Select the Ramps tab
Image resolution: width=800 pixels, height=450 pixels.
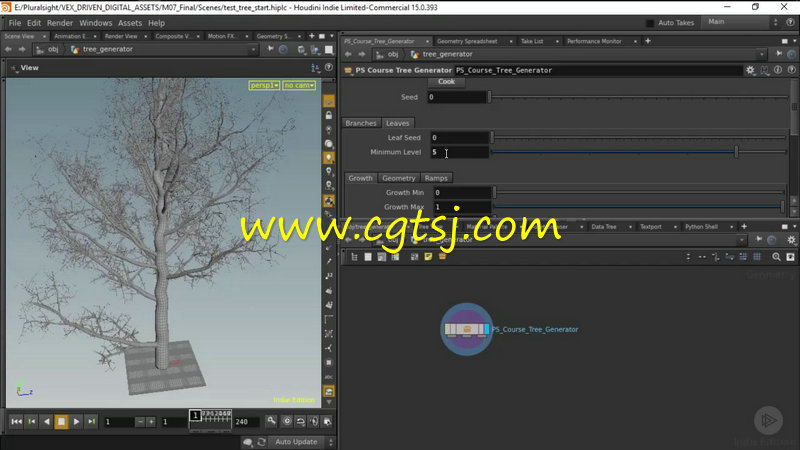pyautogui.click(x=436, y=178)
